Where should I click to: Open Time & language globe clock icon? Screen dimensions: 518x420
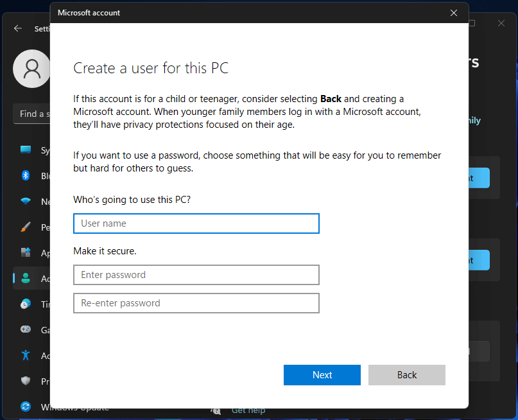coord(26,304)
